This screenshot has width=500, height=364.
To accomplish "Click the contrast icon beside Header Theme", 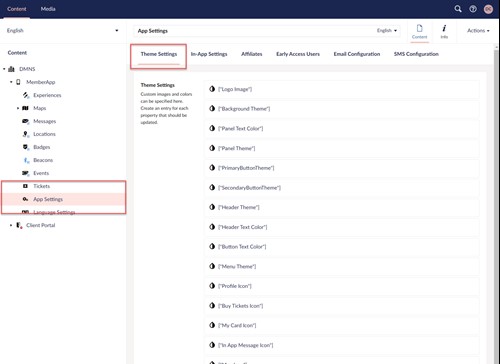I will point(212,207).
